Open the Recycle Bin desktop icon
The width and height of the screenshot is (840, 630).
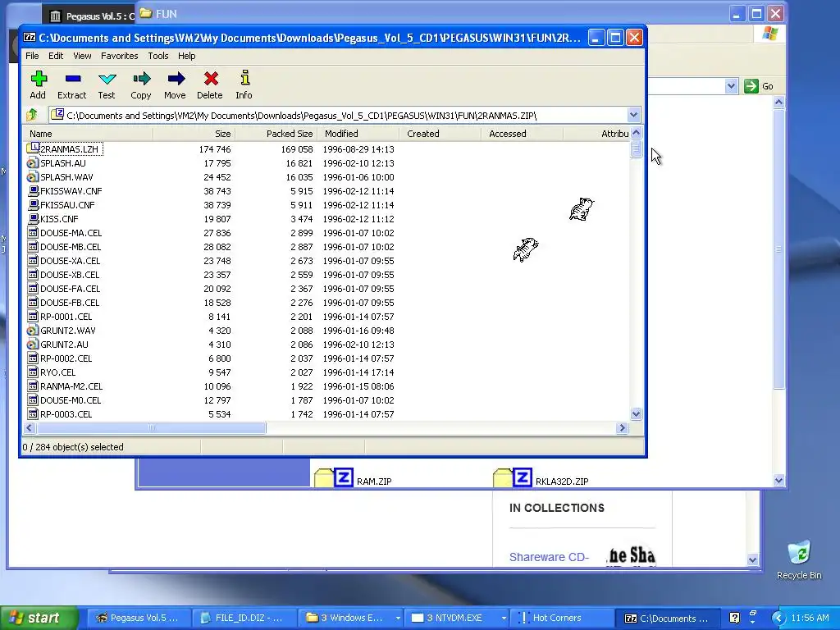point(799,554)
